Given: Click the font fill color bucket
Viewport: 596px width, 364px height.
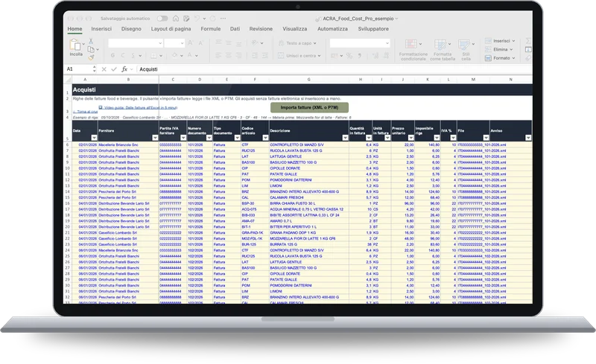Looking at the screenshot, I should click(x=175, y=56).
